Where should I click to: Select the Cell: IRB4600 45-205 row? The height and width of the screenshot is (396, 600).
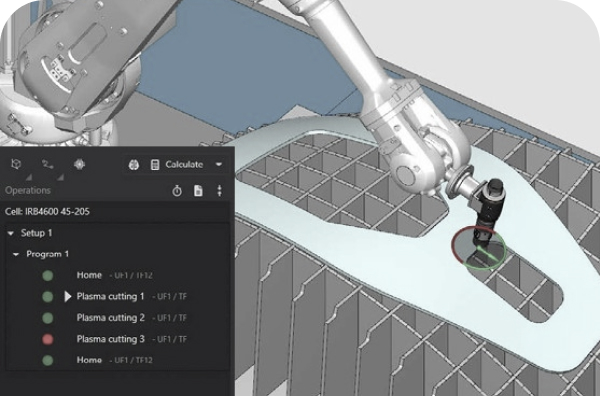[x=117, y=212]
